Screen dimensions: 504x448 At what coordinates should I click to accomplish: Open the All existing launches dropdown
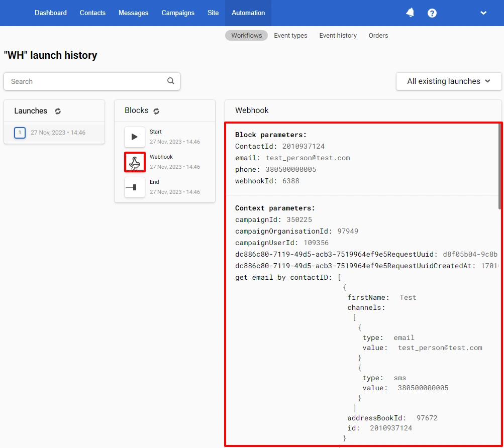tap(449, 81)
